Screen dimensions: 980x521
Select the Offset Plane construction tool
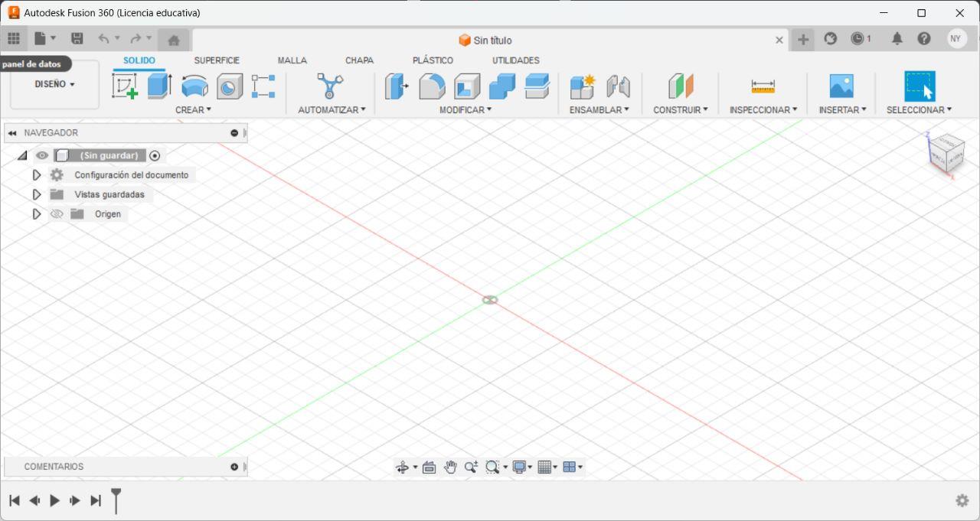[681, 86]
